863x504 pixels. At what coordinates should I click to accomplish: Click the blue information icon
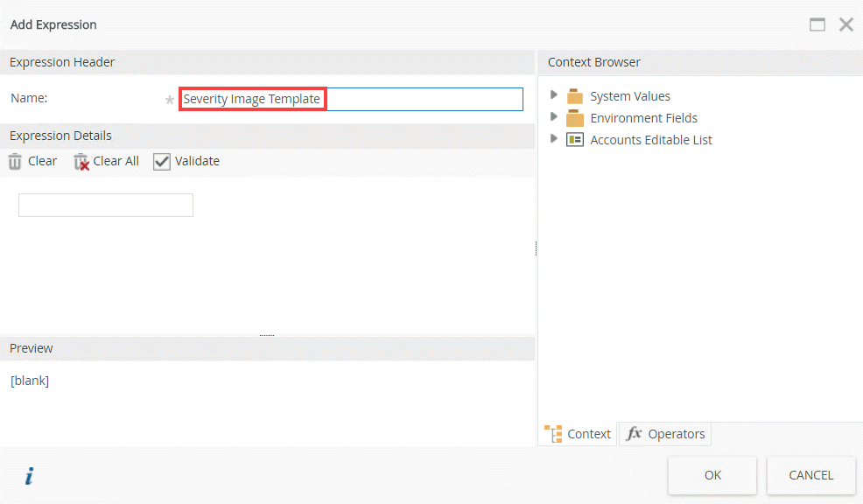29,476
